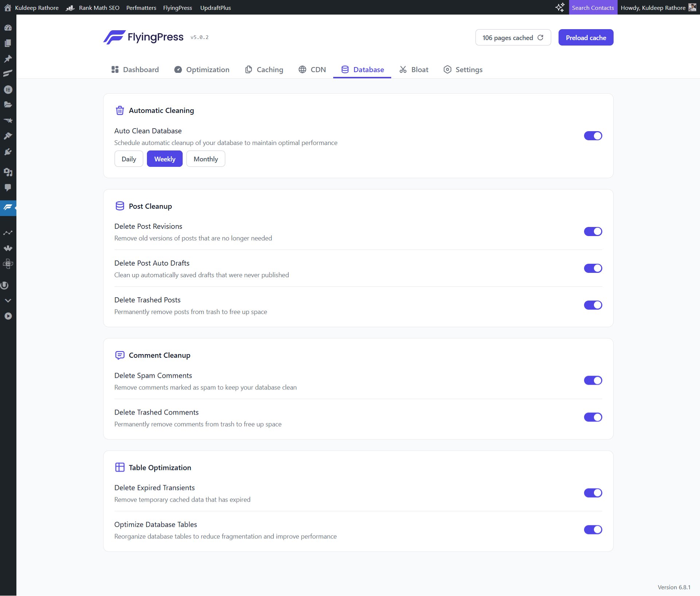Click the 106 pages cached button
The height and width of the screenshot is (596, 700).
513,38
